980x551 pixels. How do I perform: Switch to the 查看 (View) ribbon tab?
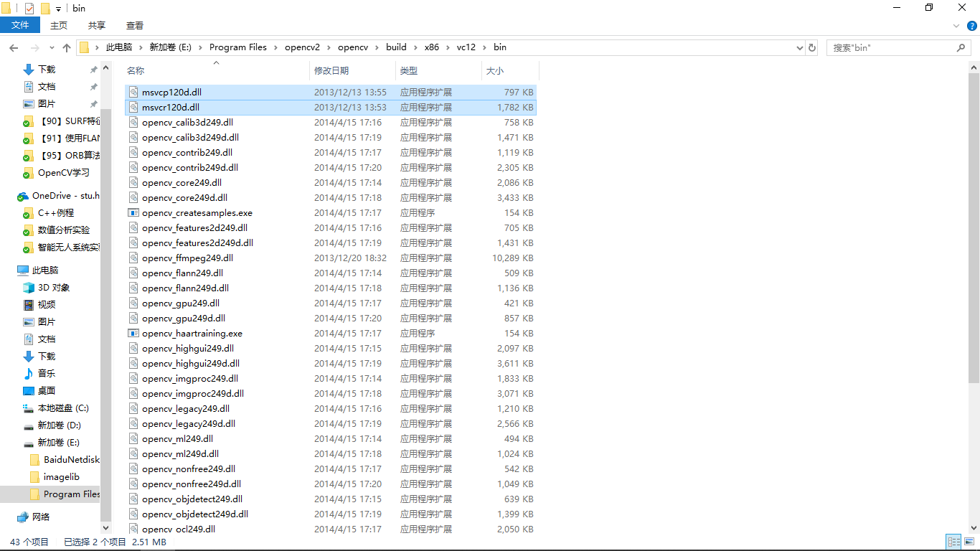point(134,25)
